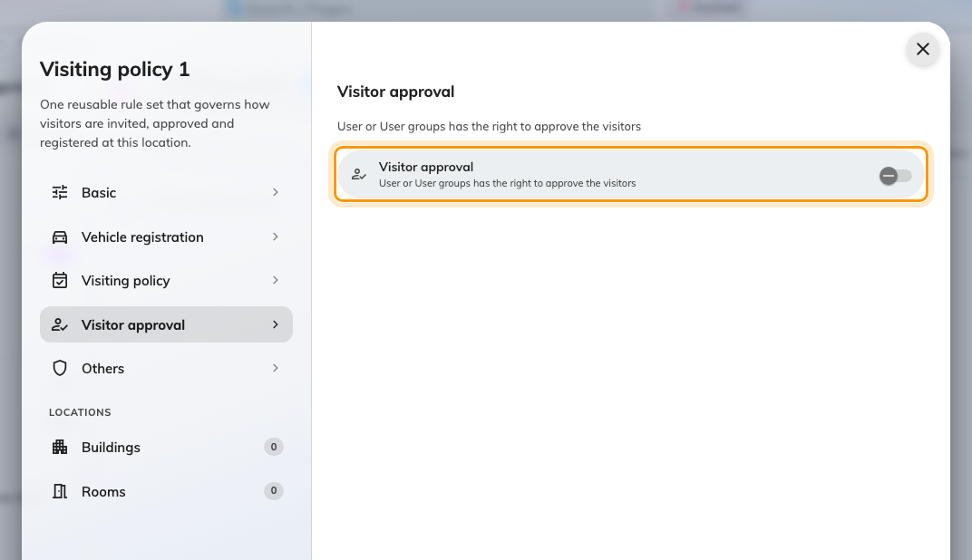The width and height of the screenshot is (972, 560).
Task: Click the Buildings icon under Locations
Action: 60,448
